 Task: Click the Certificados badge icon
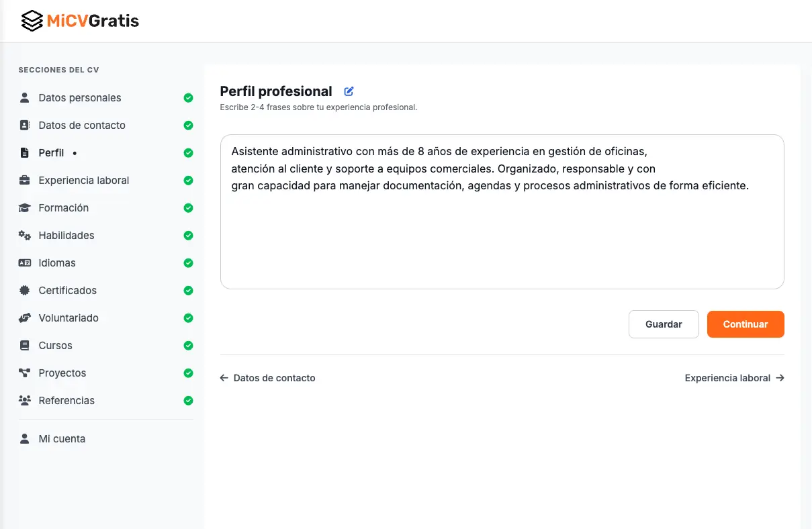(x=25, y=291)
